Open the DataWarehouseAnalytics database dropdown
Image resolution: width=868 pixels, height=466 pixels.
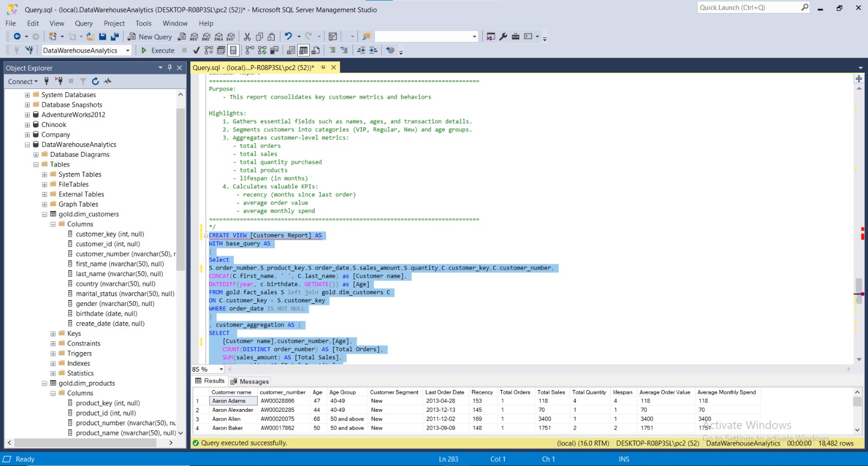click(x=128, y=50)
